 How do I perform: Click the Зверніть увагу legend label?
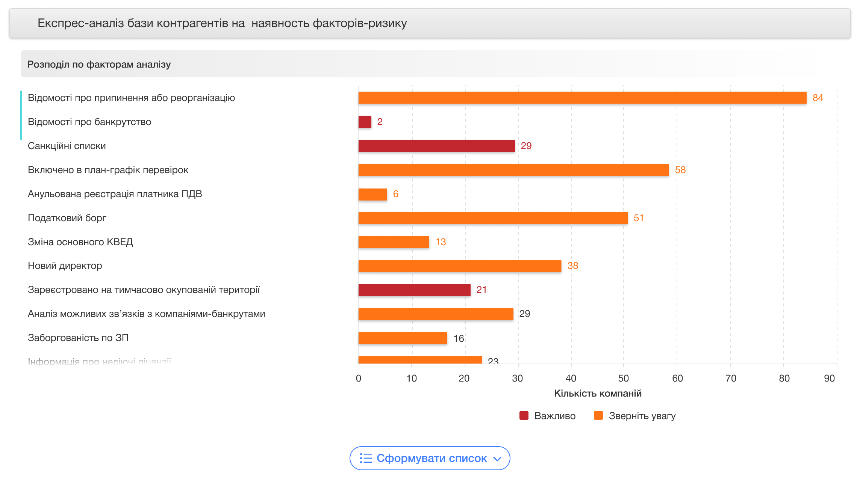[642, 416]
